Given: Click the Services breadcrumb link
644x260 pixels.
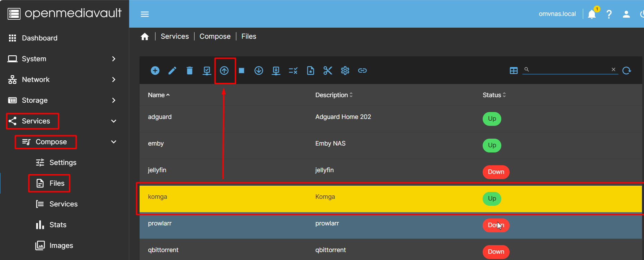Looking at the screenshot, I should (175, 36).
